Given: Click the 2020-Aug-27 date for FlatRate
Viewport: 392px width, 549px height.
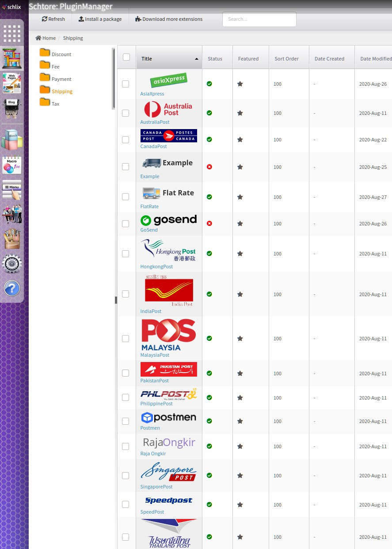Looking at the screenshot, I should pyautogui.click(x=373, y=197).
